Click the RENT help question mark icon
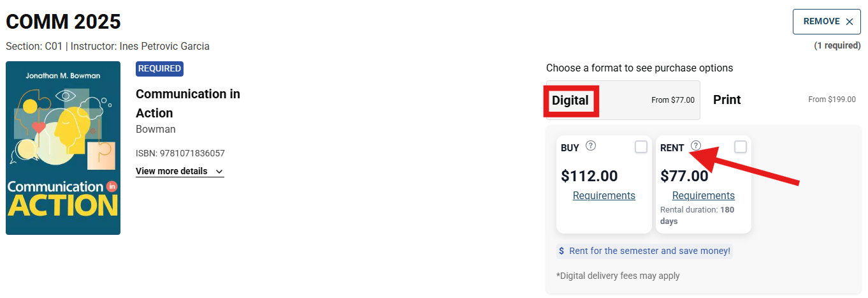The width and height of the screenshot is (868, 298). tap(696, 145)
